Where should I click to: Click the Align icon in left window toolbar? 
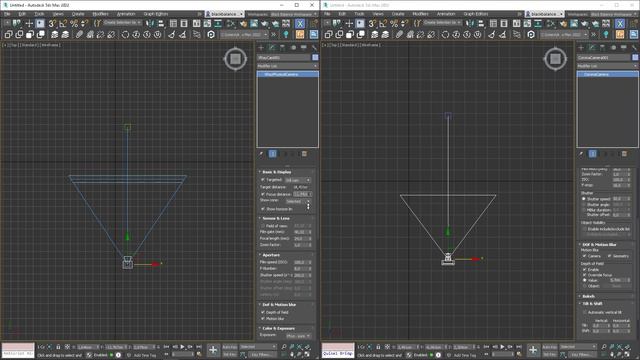[x=161, y=24]
